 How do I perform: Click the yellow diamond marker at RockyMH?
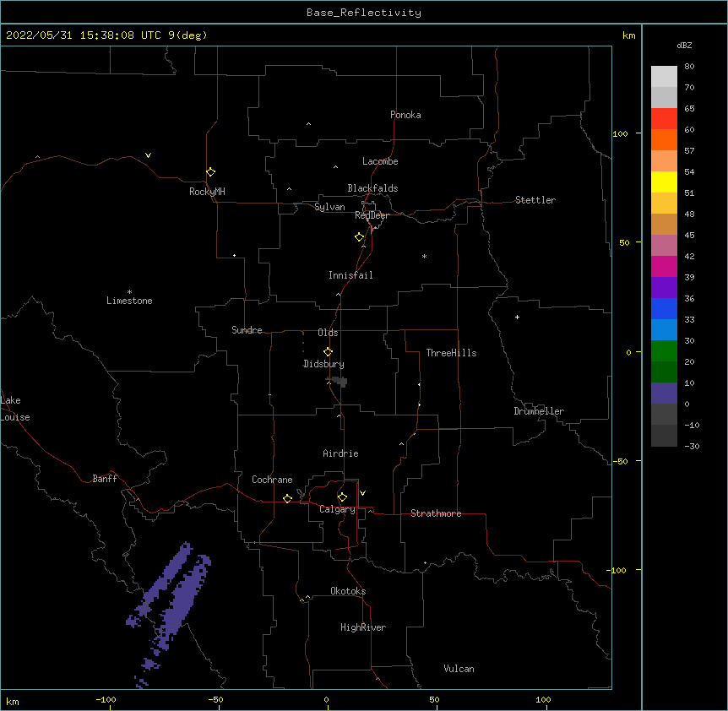tap(210, 171)
